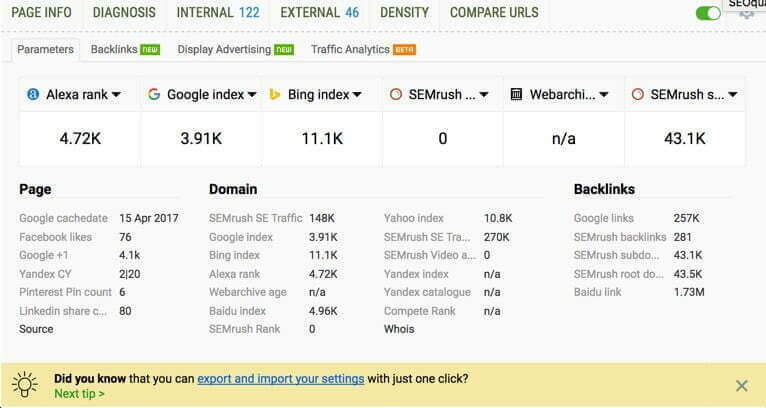Open the INTERNAL 122 tab
This screenshot has height=408, width=766.
218,13
